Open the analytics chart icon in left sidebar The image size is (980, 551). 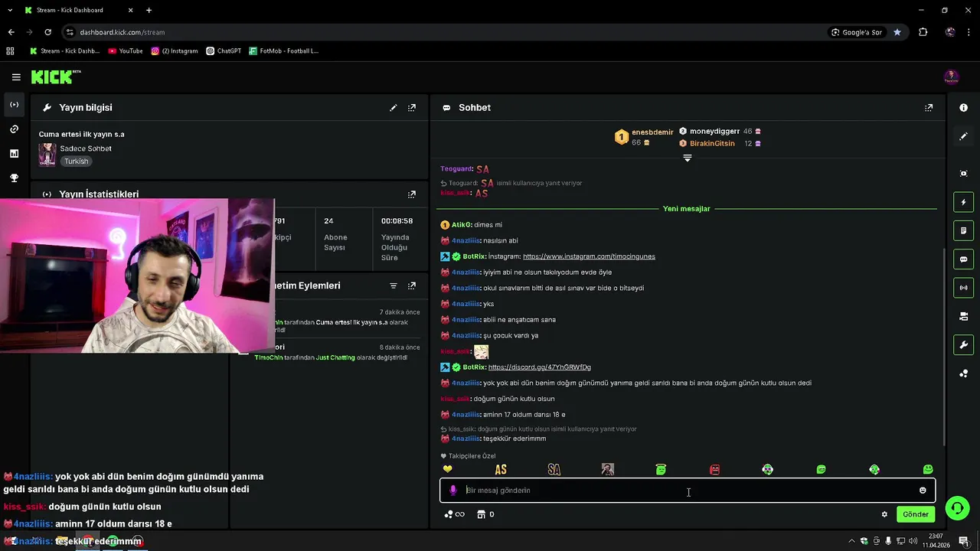(14, 154)
